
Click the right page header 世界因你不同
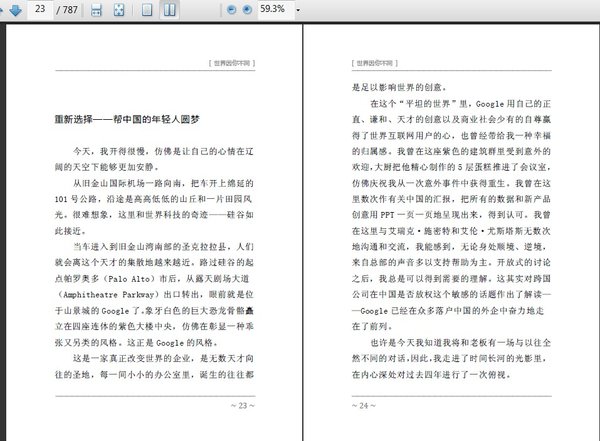375,63
